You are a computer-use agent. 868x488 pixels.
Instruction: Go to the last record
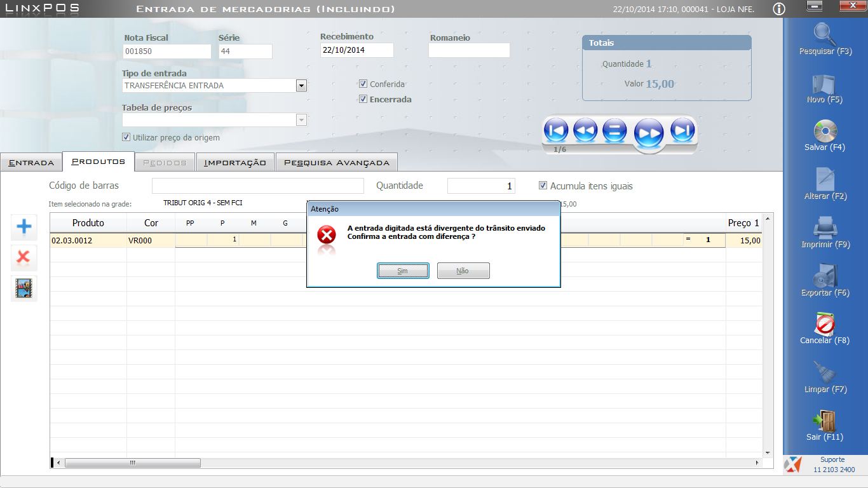click(x=683, y=131)
